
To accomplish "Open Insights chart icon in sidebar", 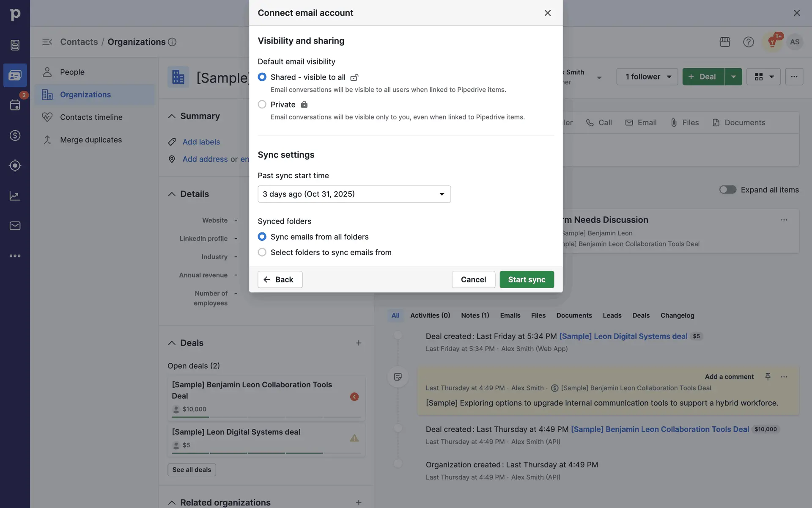I will 15,196.
